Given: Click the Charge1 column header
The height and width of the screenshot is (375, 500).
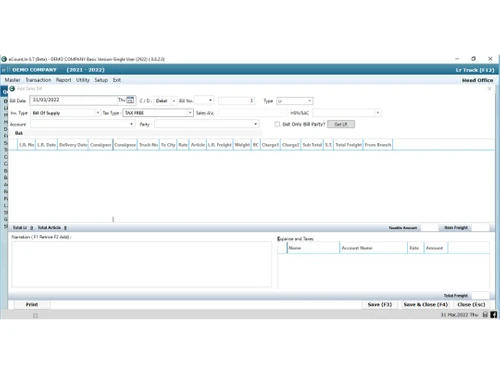Looking at the screenshot, I should pos(270,145).
